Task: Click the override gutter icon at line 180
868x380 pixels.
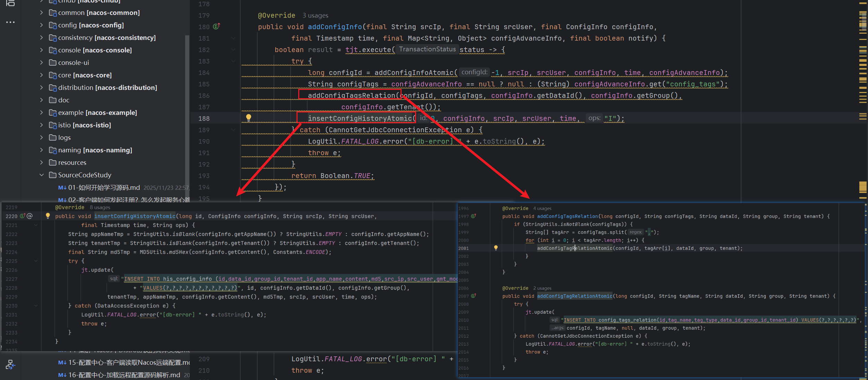Action: tap(216, 26)
